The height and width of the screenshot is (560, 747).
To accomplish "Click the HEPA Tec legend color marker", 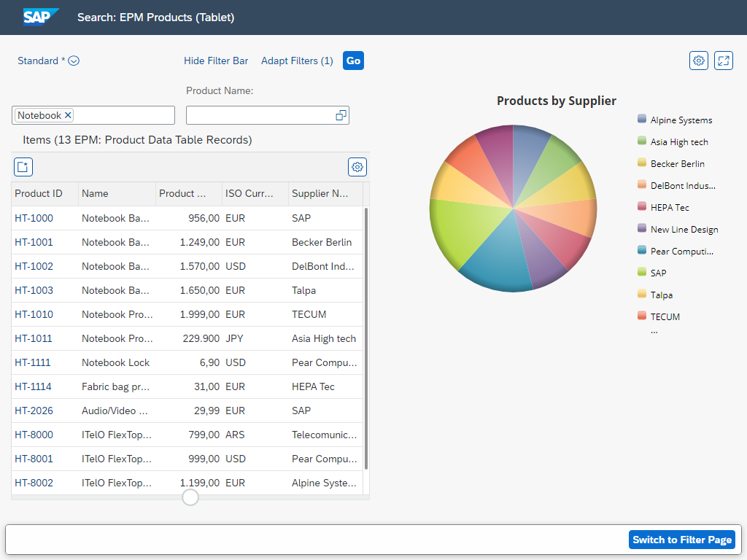I will click(x=640, y=207).
